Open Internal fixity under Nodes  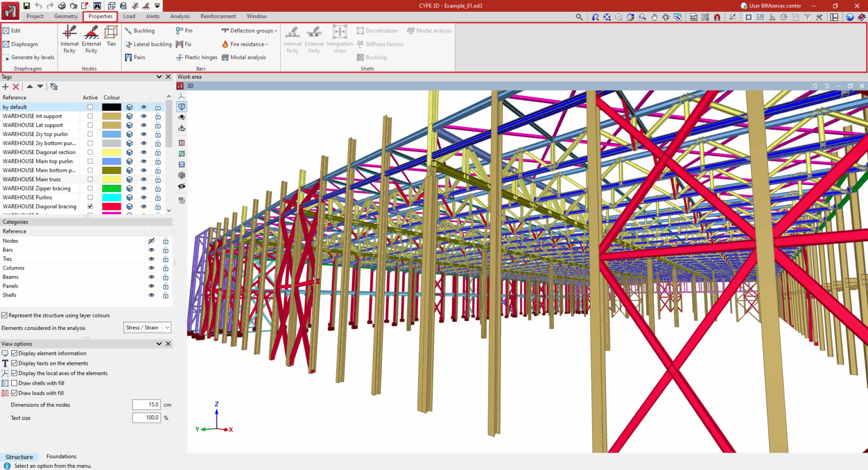[x=69, y=38]
